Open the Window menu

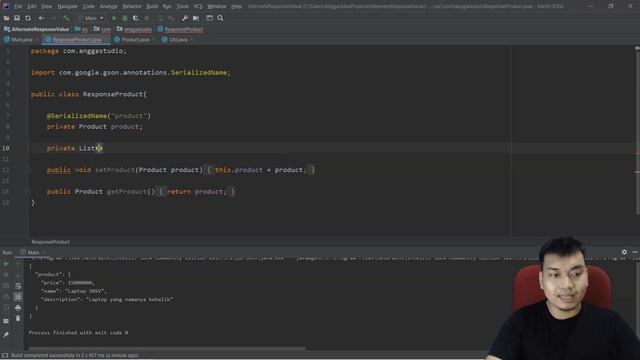click(216, 6)
